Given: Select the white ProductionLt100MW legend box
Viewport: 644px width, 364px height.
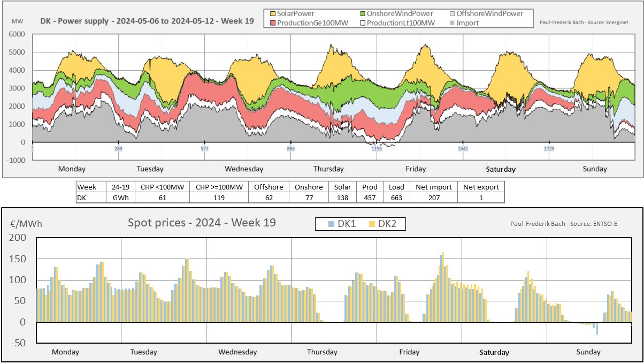Looking at the screenshot, I should click(363, 23).
